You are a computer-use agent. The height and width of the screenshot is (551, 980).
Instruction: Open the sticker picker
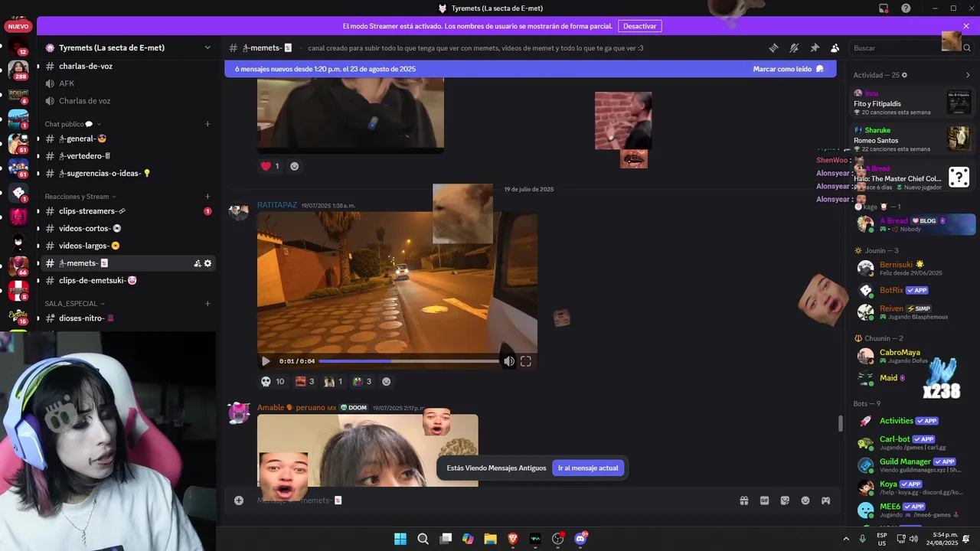coord(785,500)
